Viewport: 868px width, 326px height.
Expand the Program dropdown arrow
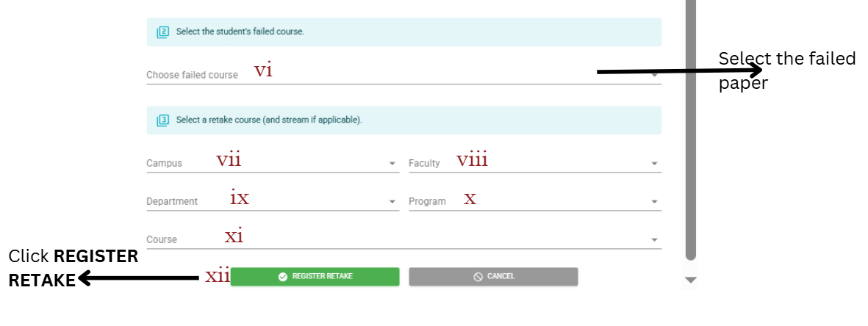tap(654, 201)
